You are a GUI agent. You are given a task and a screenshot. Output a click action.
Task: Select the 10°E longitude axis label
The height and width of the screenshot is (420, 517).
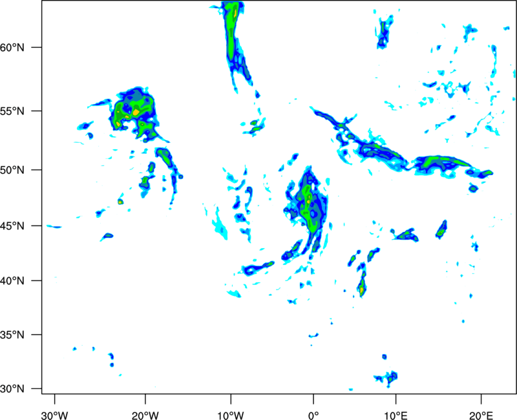coord(396,415)
